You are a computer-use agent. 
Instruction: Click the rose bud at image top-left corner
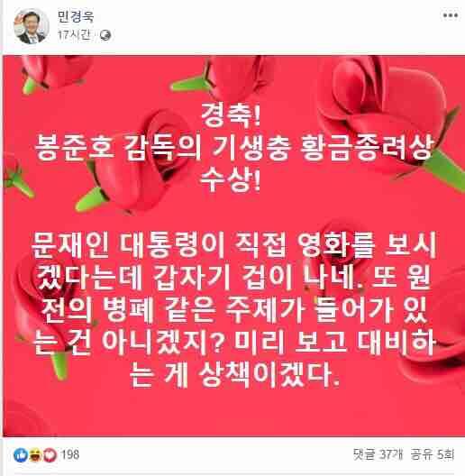coord(55,73)
